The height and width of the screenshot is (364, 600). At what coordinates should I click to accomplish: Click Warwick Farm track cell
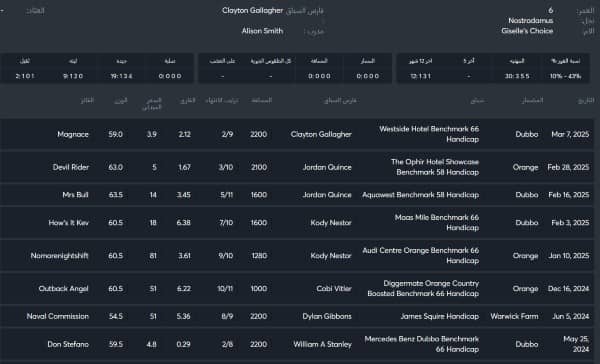point(514,317)
